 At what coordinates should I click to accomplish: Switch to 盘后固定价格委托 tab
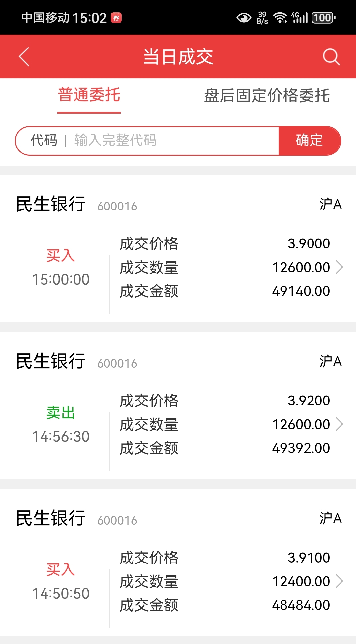(267, 96)
